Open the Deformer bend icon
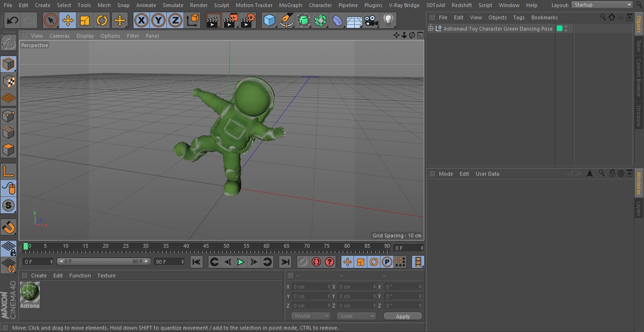This screenshot has width=644, height=332. [x=338, y=20]
